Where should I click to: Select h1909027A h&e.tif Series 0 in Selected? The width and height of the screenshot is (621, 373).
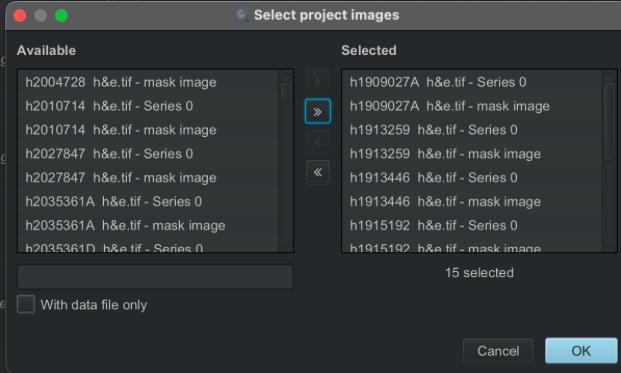pyautogui.click(x=472, y=82)
